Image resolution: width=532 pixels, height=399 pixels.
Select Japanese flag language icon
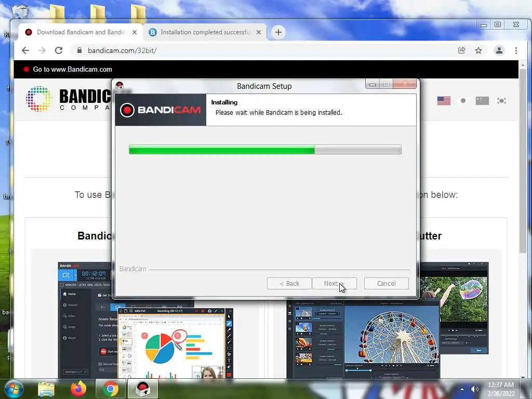point(463,101)
